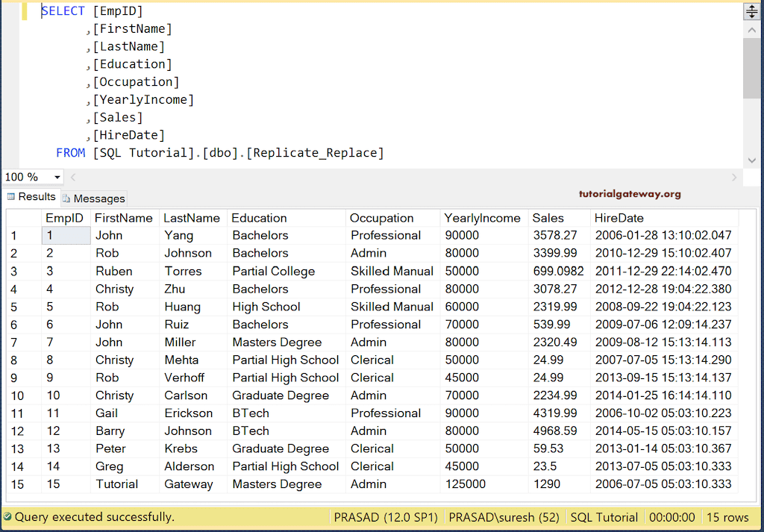
Task: Open the 100 % zoom dropdown
Action: [x=57, y=178]
